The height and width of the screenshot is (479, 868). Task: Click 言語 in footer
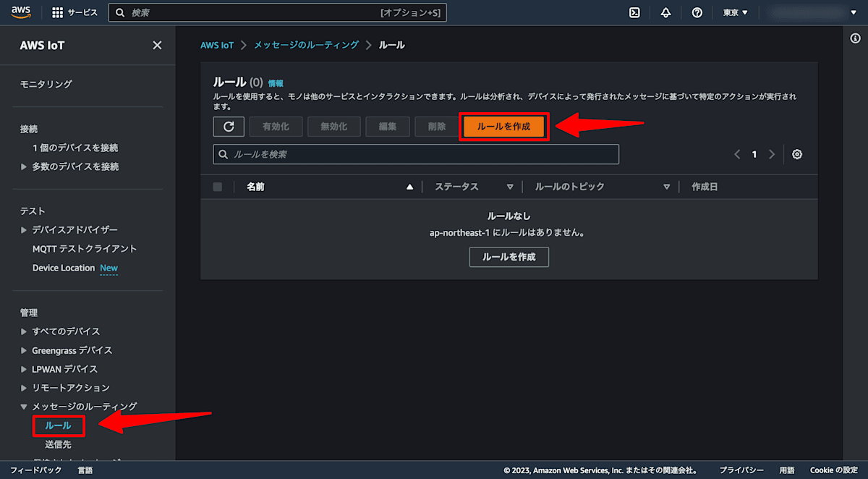(x=85, y=470)
